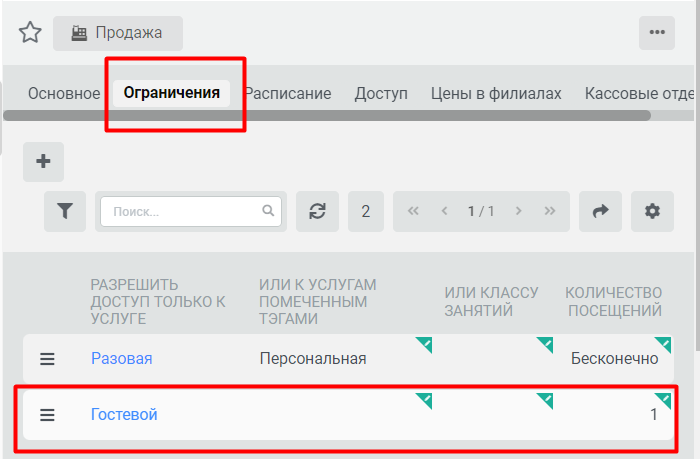Click the visits count 1 in Гостевой row
Screen dimensions: 700x459
[654, 414]
